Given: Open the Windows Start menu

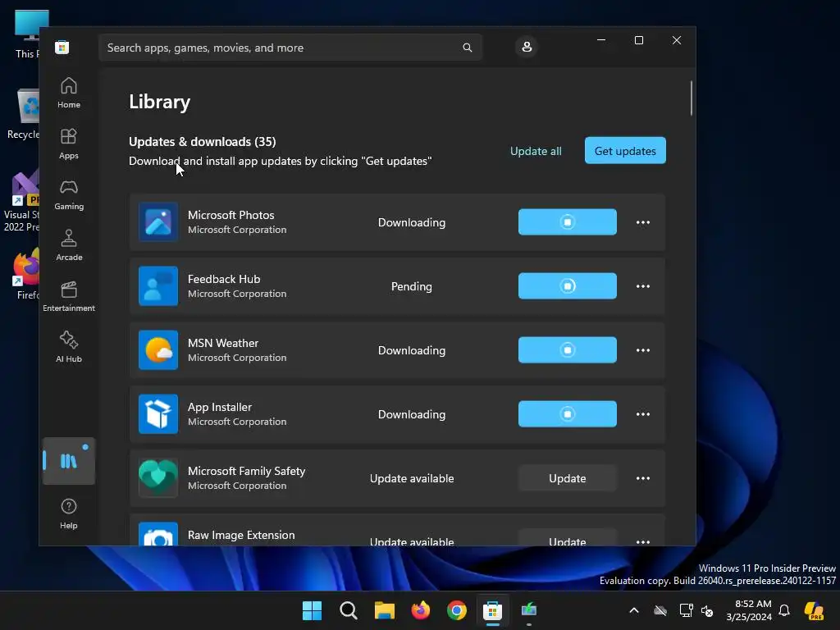Looking at the screenshot, I should (x=312, y=610).
